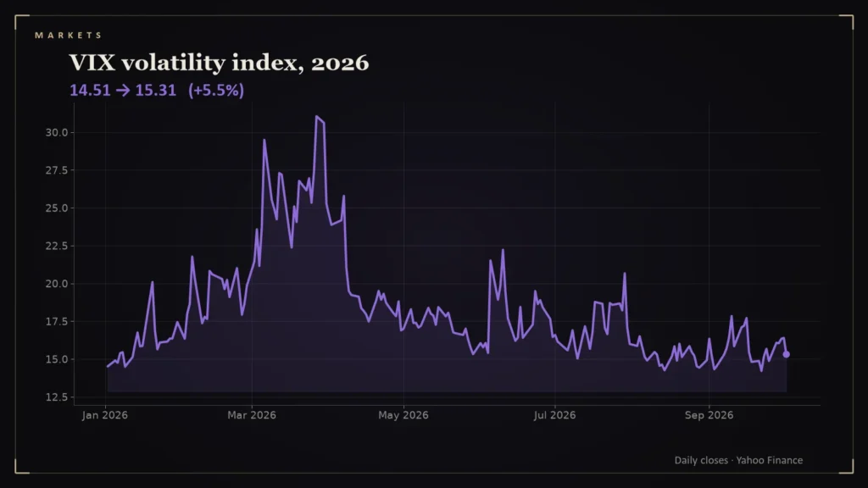Click the 15.0 y-axis label

57,359
